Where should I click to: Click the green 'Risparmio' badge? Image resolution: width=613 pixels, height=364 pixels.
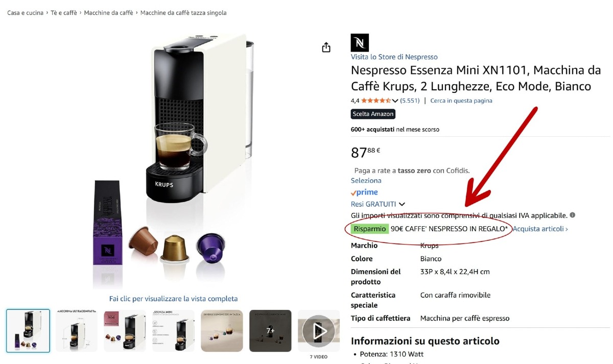click(x=369, y=228)
